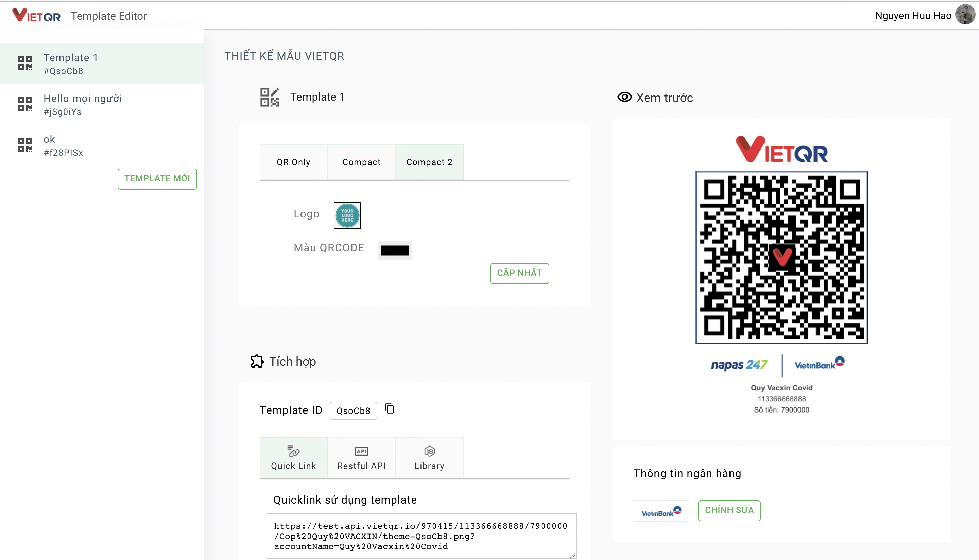Image resolution: width=979 pixels, height=560 pixels.
Task: Select the Quick Link tab
Action: [x=293, y=458]
